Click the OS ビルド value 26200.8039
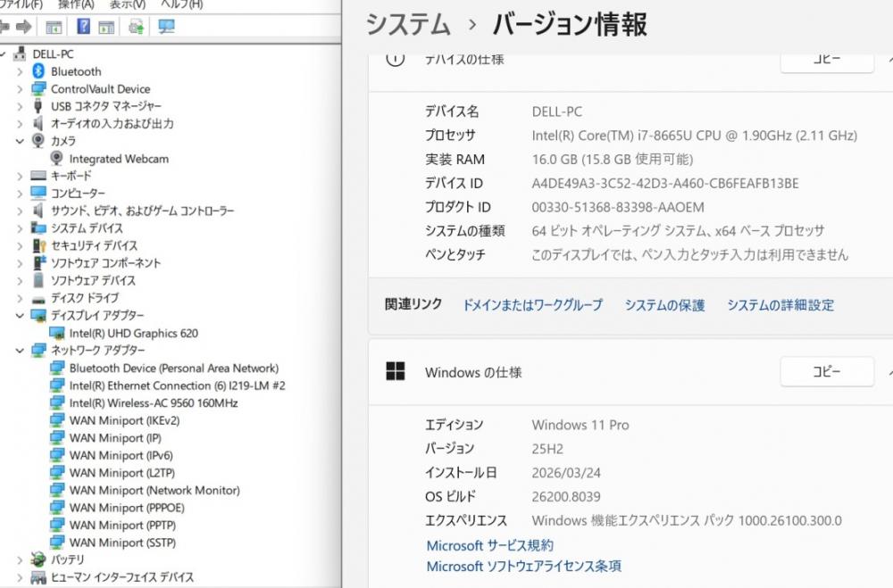893x588 pixels. [x=566, y=497]
